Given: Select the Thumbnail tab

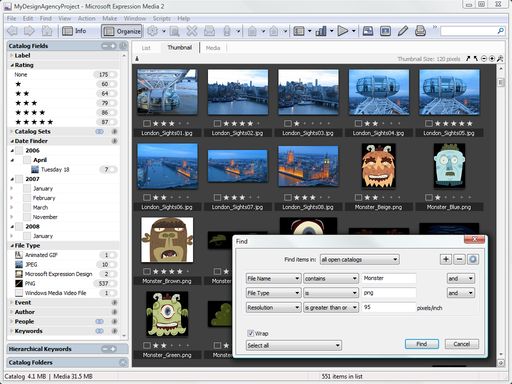Looking at the screenshot, I should click(x=180, y=48).
